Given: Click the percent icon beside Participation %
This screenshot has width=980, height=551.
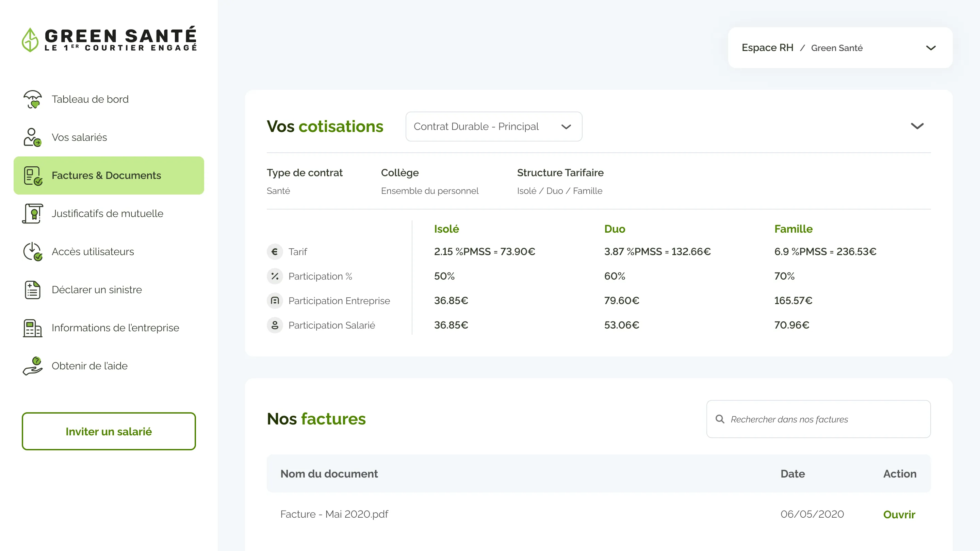Looking at the screenshot, I should [275, 276].
